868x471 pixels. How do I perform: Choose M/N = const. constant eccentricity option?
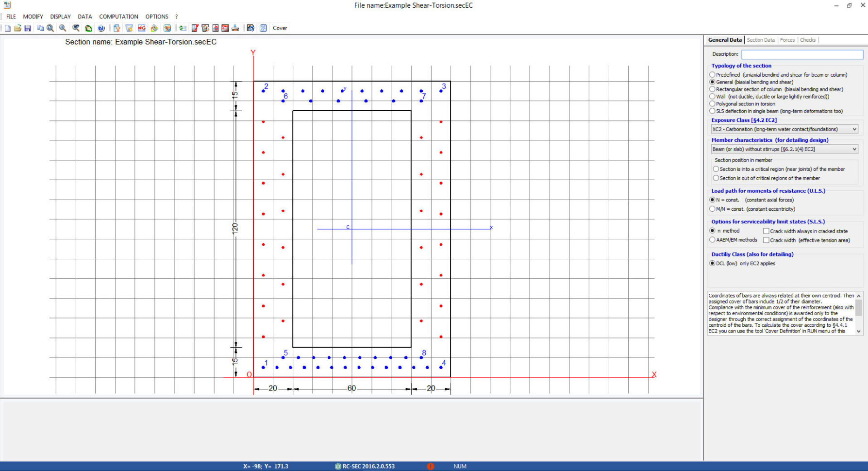[712, 208]
